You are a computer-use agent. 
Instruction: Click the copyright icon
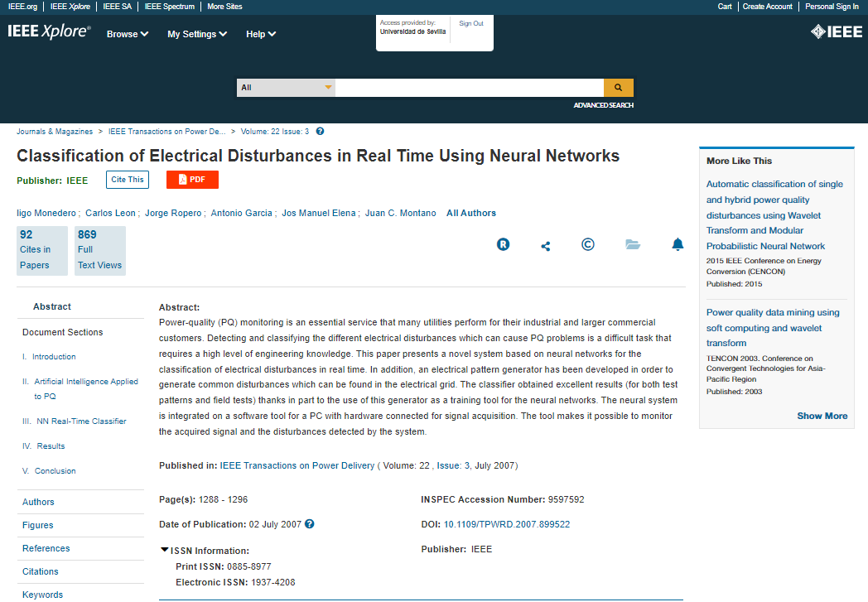pyautogui.click(x=588, y=244)
